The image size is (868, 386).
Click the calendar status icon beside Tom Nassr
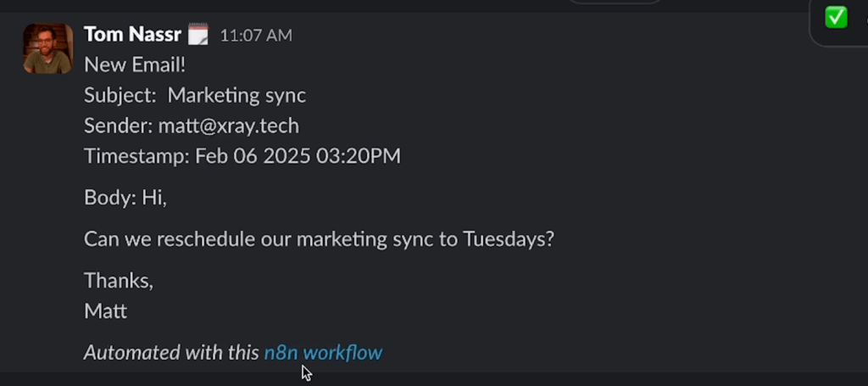tap(198, 35)
